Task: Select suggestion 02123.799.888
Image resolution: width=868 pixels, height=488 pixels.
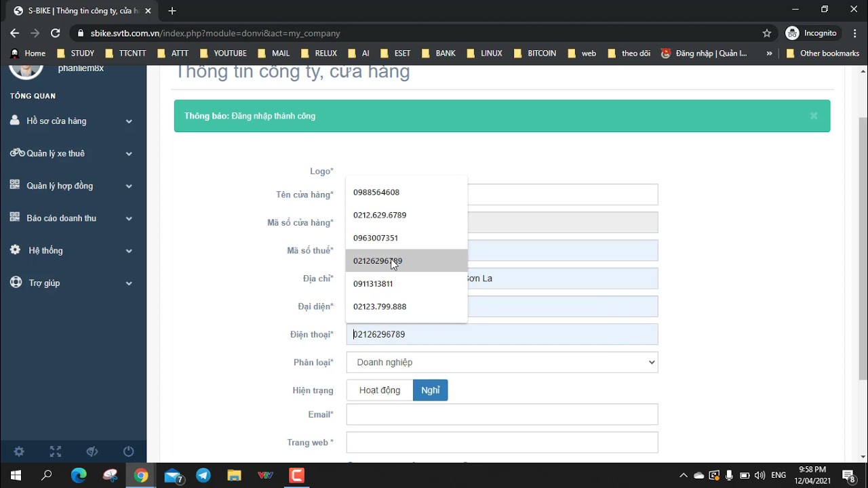Action: [x=406, y=306]
